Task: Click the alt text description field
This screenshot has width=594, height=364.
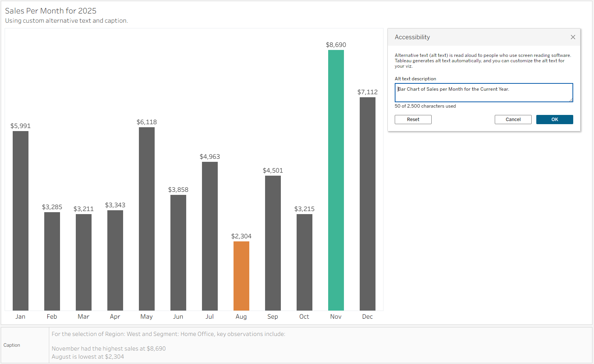Action: pyautogui.click(x=484, y=93)
